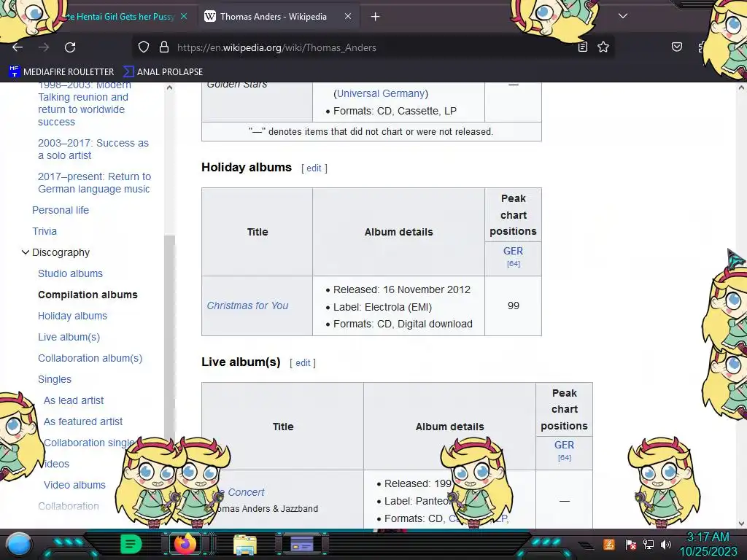Bookmark this page with the star icon
Viewport: 747px width, 560px height.
pos(603,47)
